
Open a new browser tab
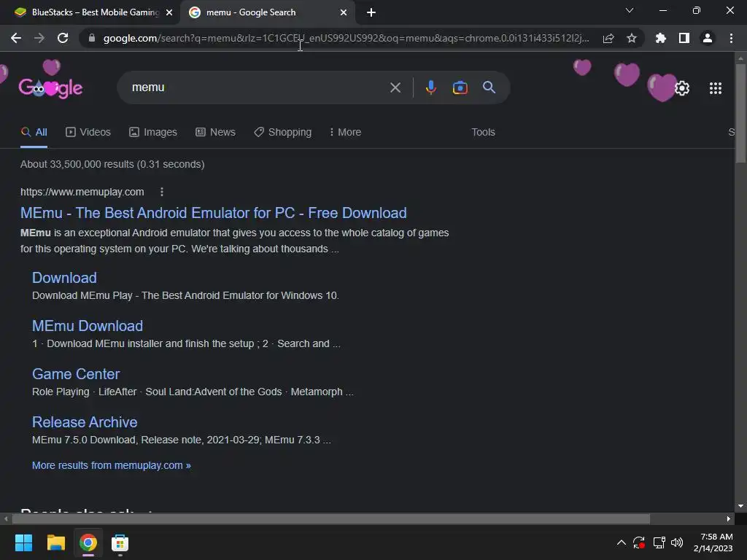(371, 12)
